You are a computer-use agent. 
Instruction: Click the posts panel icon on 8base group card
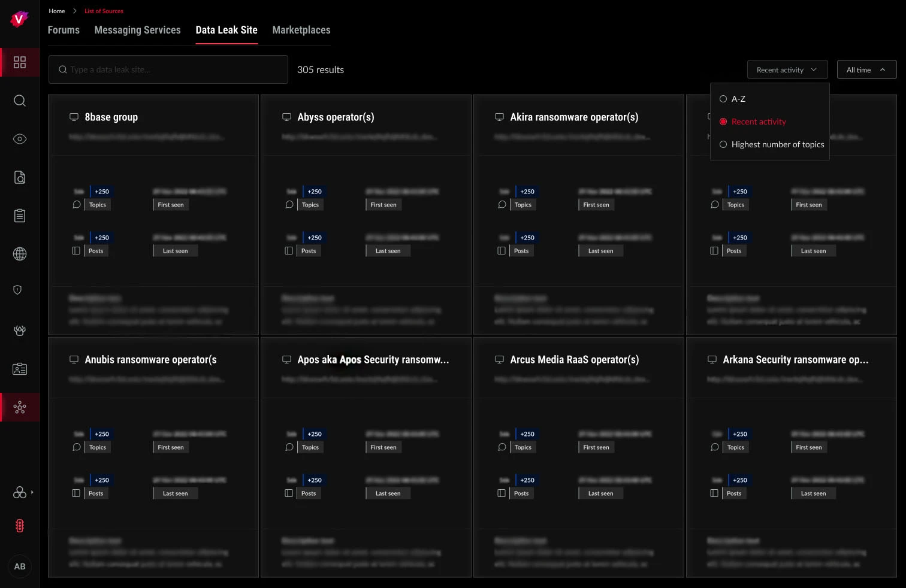pyautogui.click(x=76, y=251)
